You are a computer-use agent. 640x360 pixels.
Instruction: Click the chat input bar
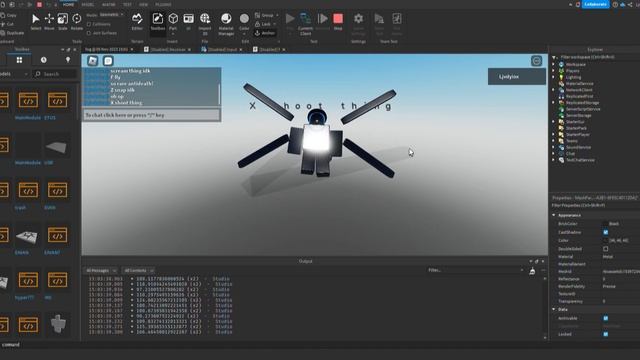coord(151,115)
